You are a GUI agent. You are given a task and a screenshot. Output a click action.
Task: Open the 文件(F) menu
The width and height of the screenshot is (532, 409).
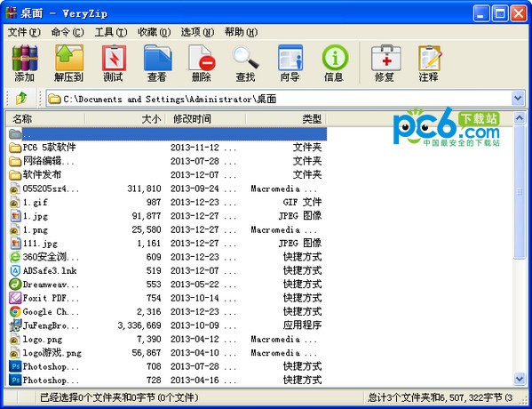[24, 32]
